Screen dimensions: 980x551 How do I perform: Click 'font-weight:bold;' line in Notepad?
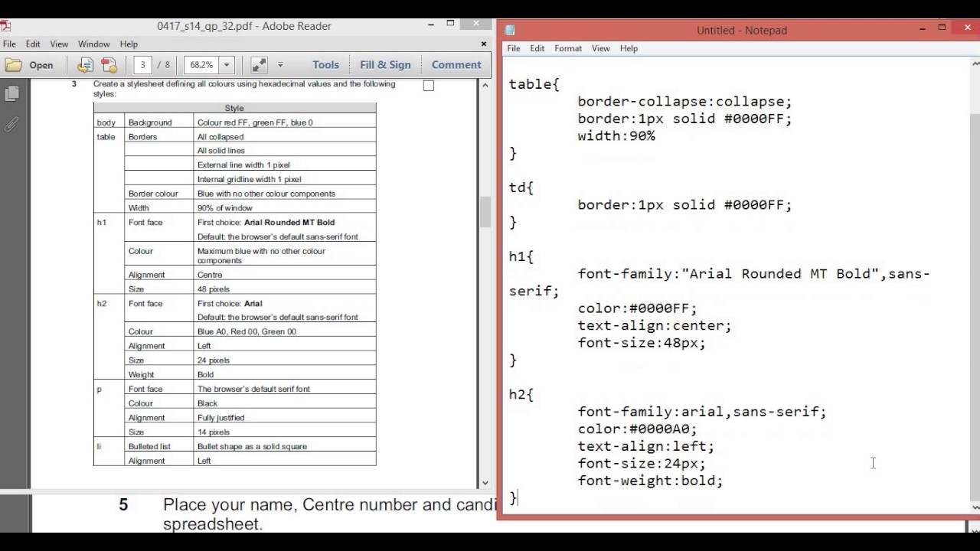click(x=650, y=481)
